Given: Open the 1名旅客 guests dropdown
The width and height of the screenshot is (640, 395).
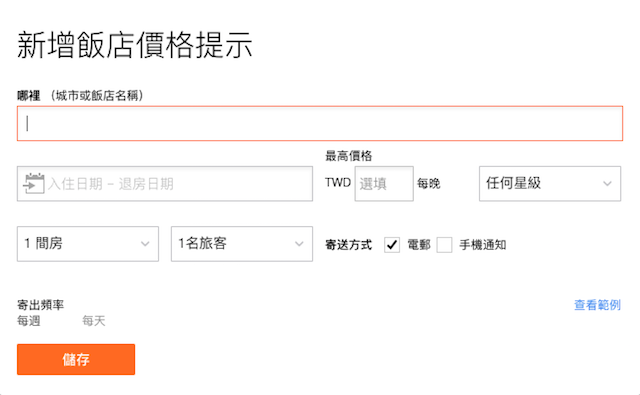Looking at the screenshot, I should pyautogui.click(x=242, y=244).
